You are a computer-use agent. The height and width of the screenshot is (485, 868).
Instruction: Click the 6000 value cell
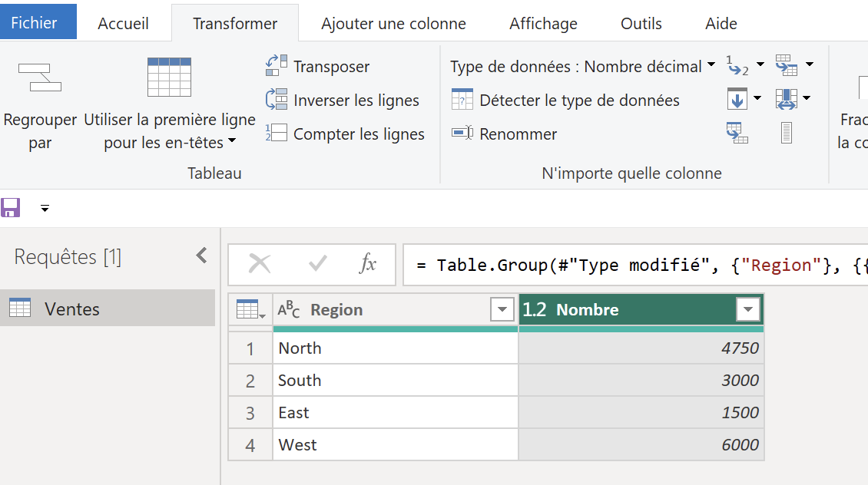[x=641, y=444]
